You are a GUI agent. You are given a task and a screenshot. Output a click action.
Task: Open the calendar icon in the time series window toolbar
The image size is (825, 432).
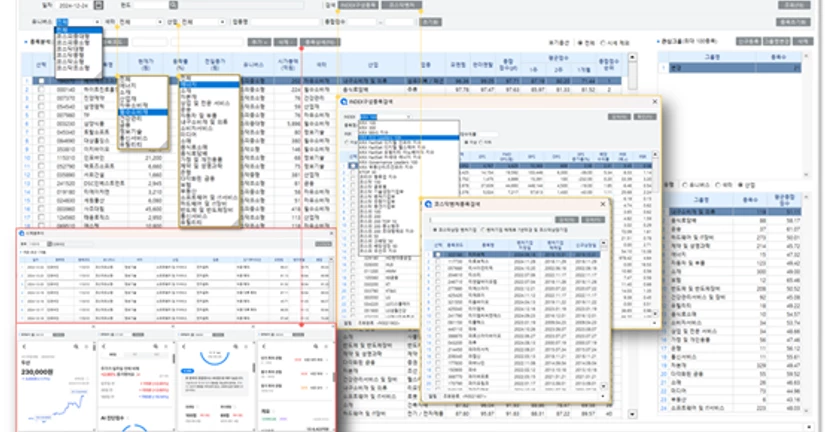point(49,244)
